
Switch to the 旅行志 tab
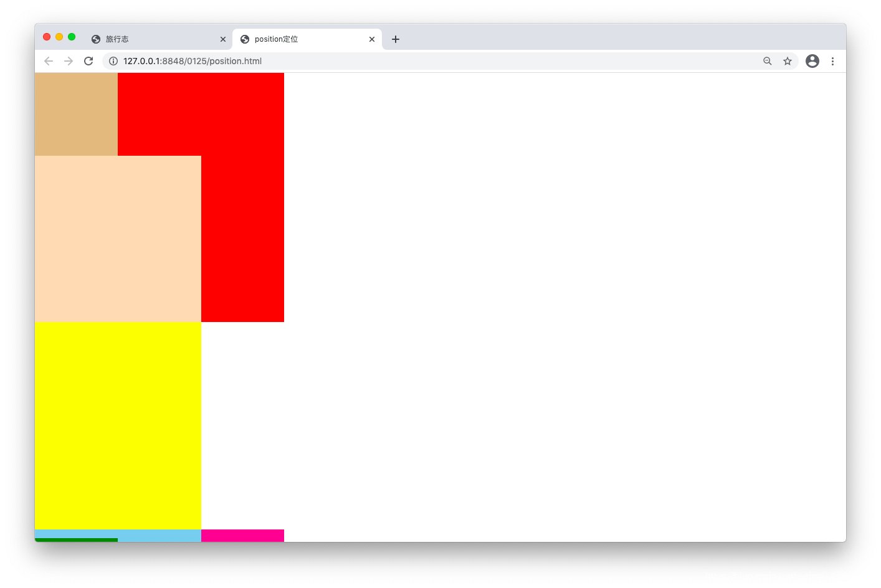point(158,39)
